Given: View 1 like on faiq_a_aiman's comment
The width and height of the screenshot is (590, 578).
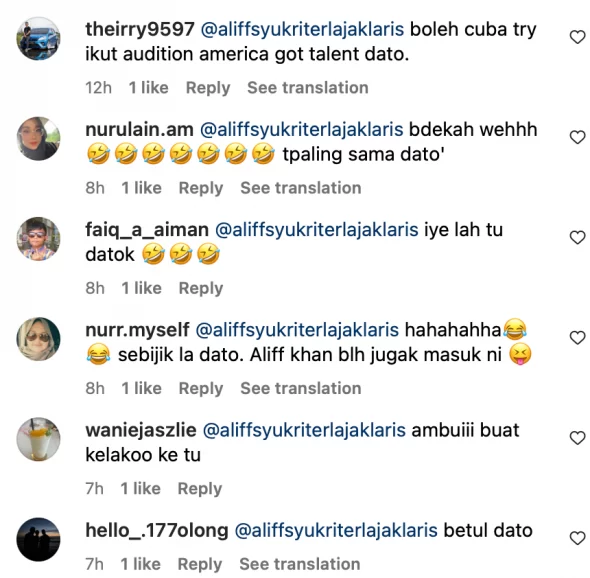Looking at the screenshot, I should point(141,288).
